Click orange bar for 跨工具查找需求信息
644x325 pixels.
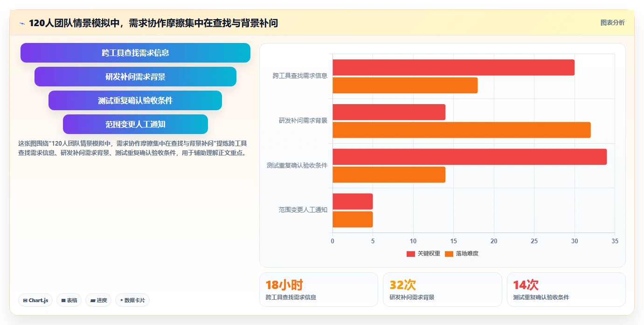405,85
